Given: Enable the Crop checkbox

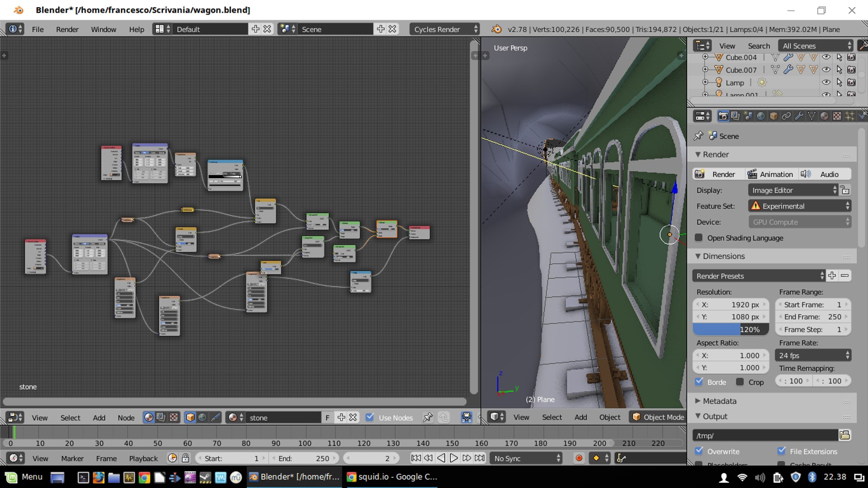Looking at the screenshot, I should pyautogui.click(x=740, y=382).
